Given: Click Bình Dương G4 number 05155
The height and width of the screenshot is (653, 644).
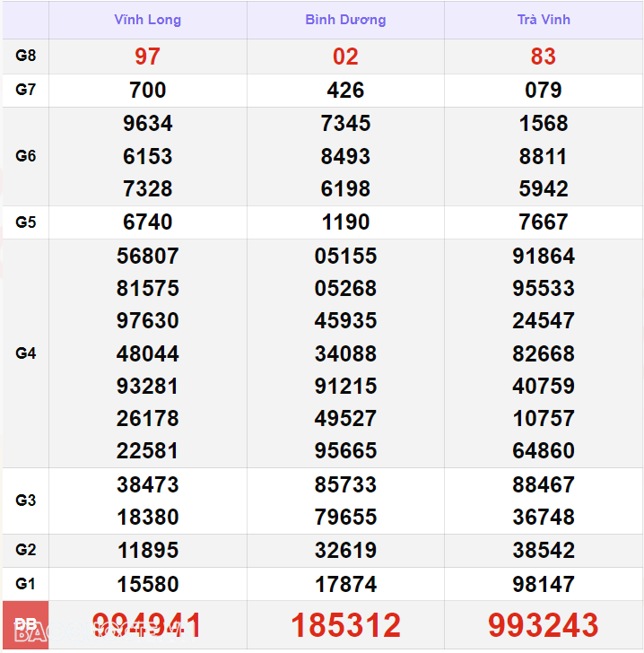Looking at the screenshot, I should click(345, 256).
